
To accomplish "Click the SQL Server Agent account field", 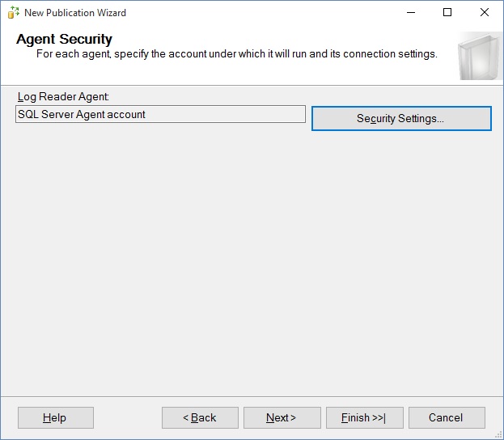I will tap(160, 115).
